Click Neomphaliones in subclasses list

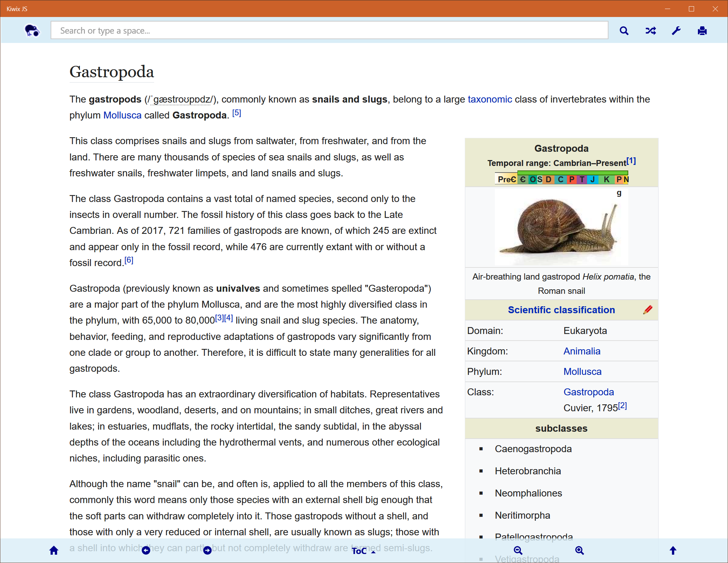click(x=529, y=493)
